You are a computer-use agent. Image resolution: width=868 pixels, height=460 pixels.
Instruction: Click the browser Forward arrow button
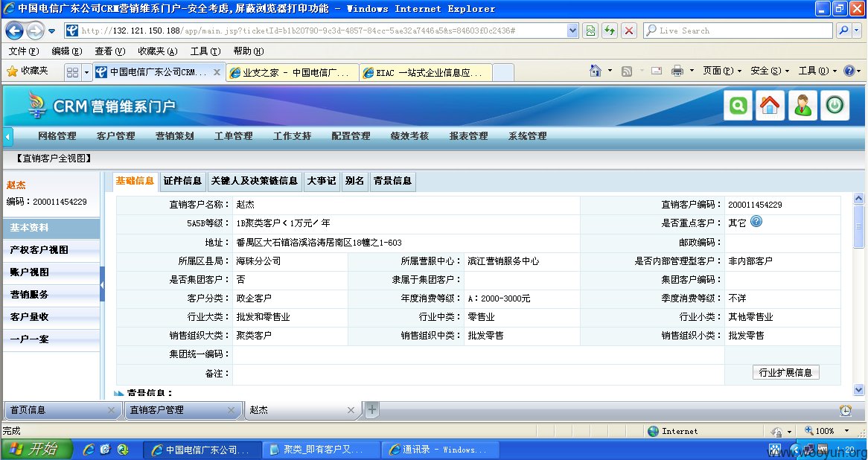[x=35, y=31]
